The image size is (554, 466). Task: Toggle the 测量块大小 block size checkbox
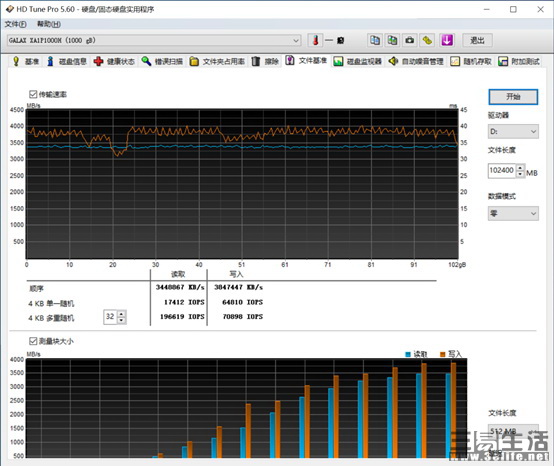click(x=33, y=341)
